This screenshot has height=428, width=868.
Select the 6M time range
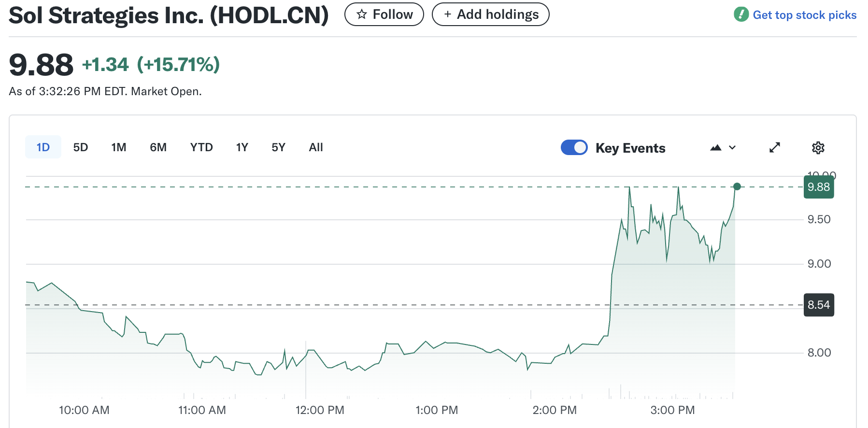tap(158, 147)
